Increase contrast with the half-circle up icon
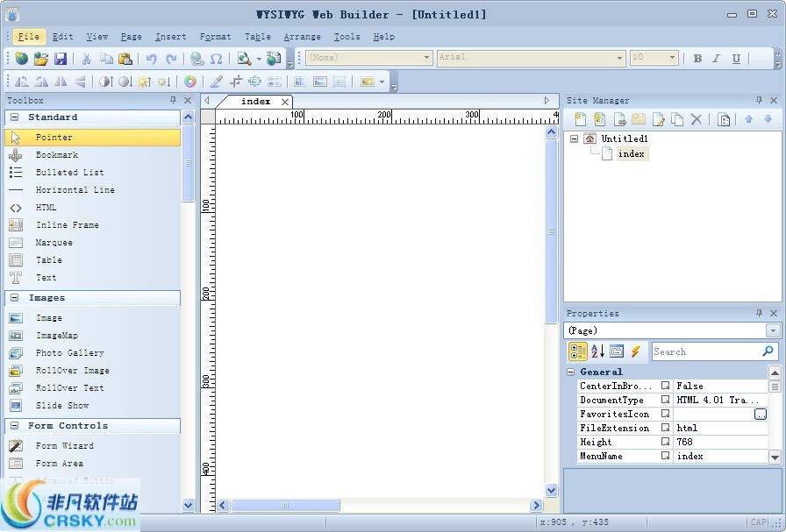The width and height of the screenshot is (786, 532). coord(106,82)
